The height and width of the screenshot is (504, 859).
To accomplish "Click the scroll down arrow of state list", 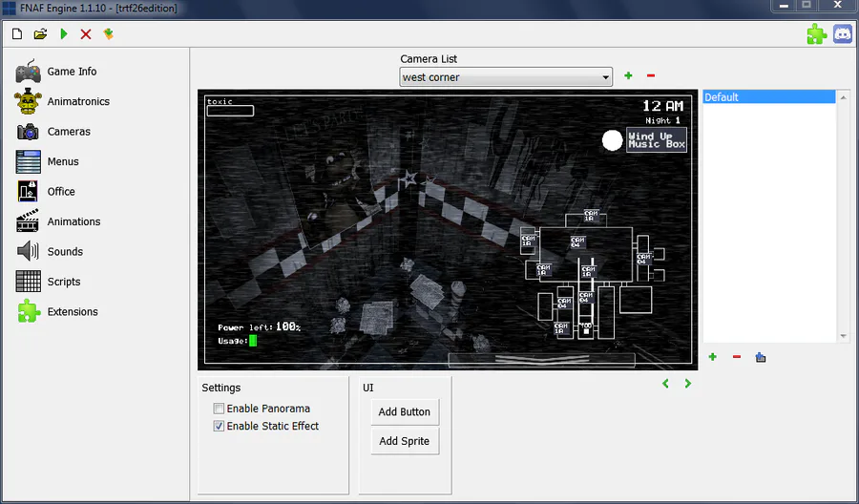I will tap(843, 336).
